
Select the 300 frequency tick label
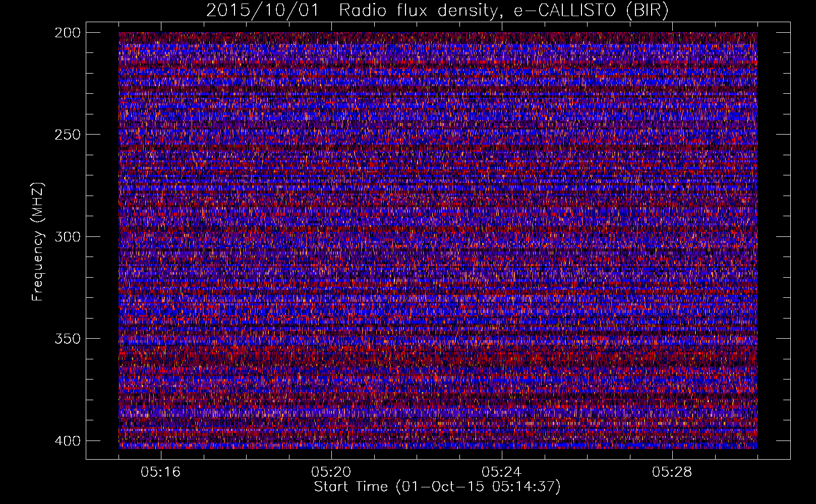point(67,236)
